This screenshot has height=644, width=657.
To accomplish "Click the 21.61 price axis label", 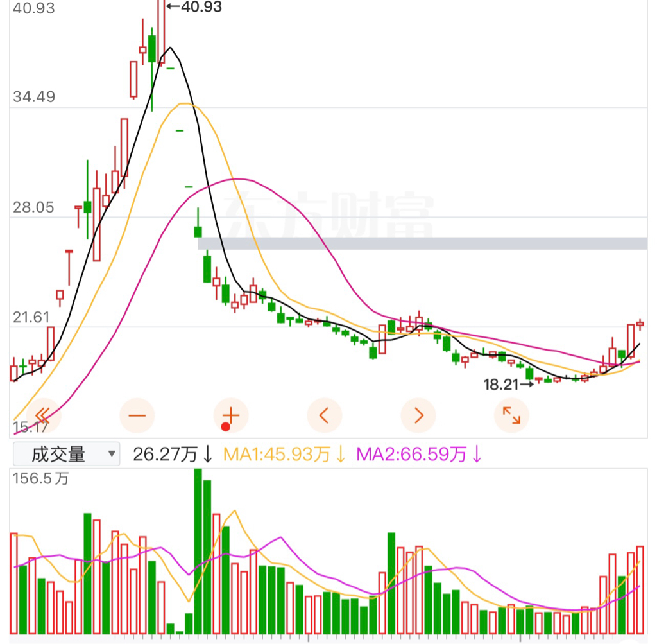I will click(31, 317).
